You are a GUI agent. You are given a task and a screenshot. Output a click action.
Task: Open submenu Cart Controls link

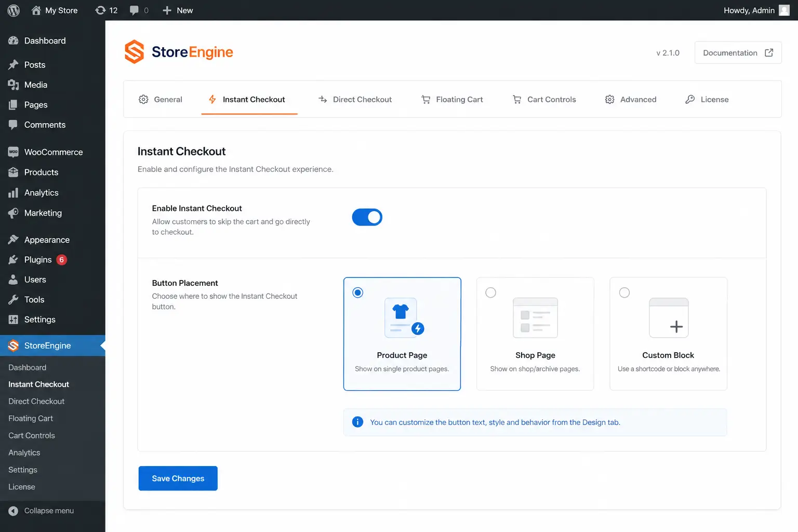pos(32,435)
